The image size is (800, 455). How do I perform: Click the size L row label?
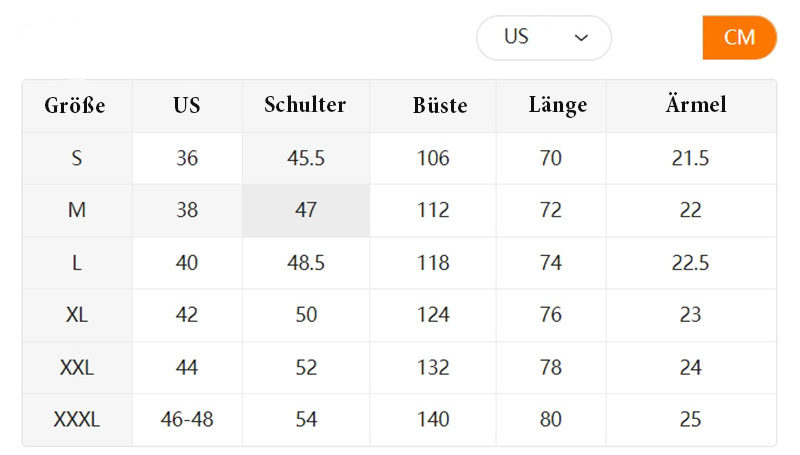tap(77, 263)
